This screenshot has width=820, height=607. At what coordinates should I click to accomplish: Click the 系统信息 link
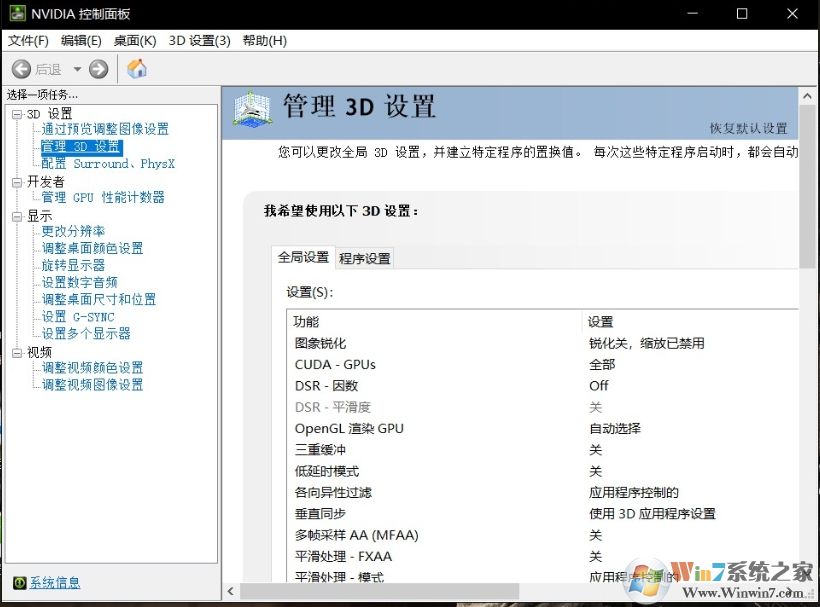(55, 582)
